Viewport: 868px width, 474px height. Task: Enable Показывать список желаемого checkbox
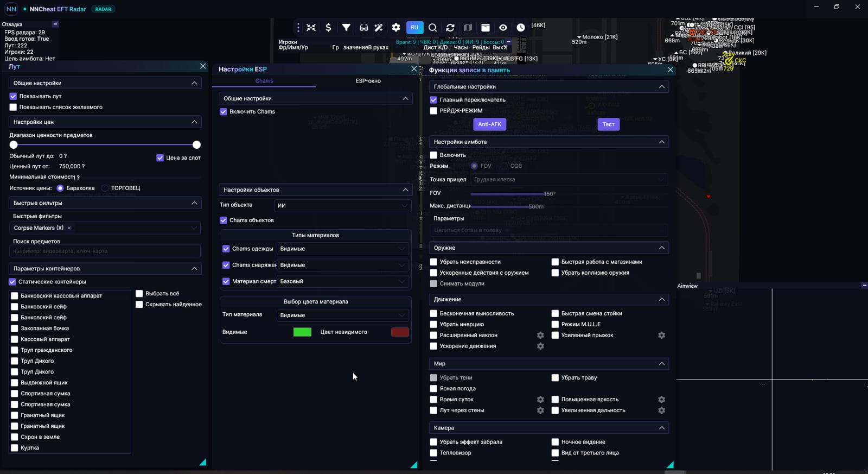pyautogui.click(x=13, y=107)
